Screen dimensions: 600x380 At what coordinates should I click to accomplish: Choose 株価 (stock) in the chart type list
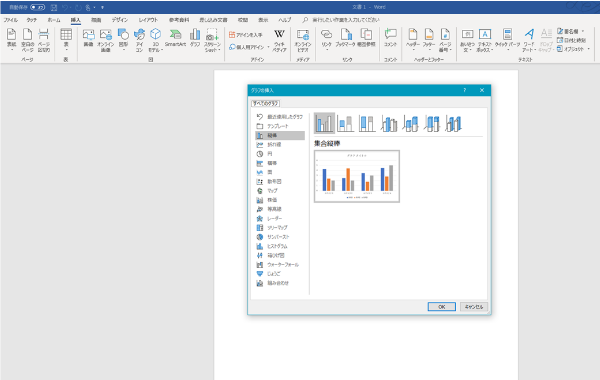280,200
